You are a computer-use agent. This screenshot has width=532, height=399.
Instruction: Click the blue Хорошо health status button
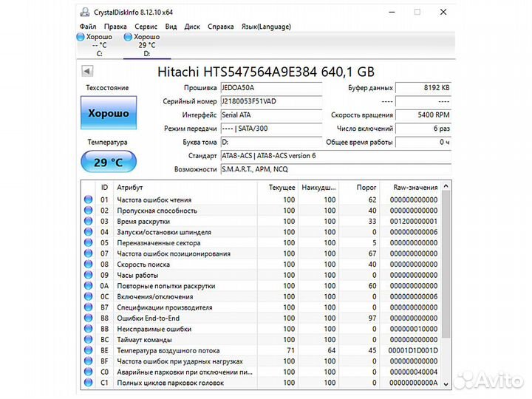pyautogui.click(x=109, y=112)
